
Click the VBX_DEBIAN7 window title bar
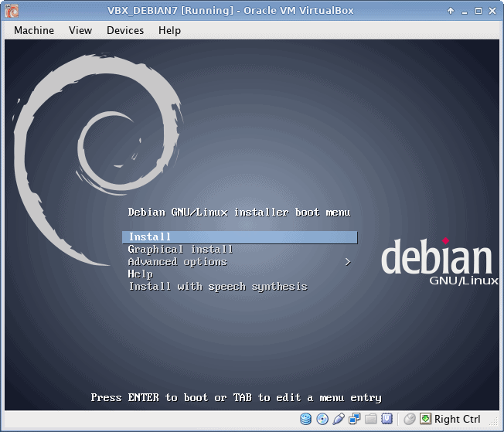[x=230, y=11]
